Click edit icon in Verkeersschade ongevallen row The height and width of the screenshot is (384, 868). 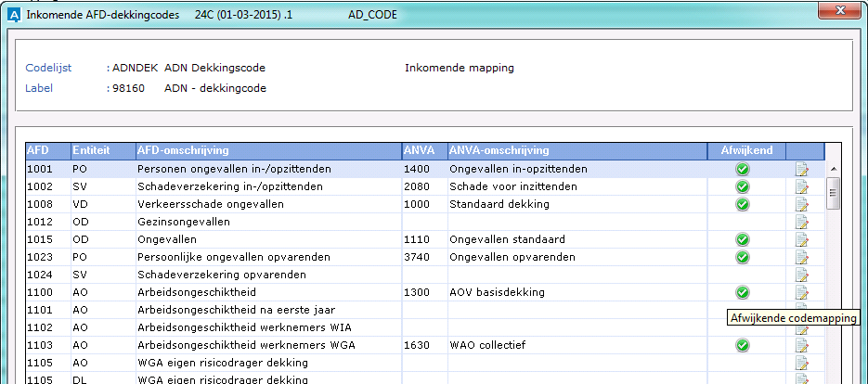[802, 204]
